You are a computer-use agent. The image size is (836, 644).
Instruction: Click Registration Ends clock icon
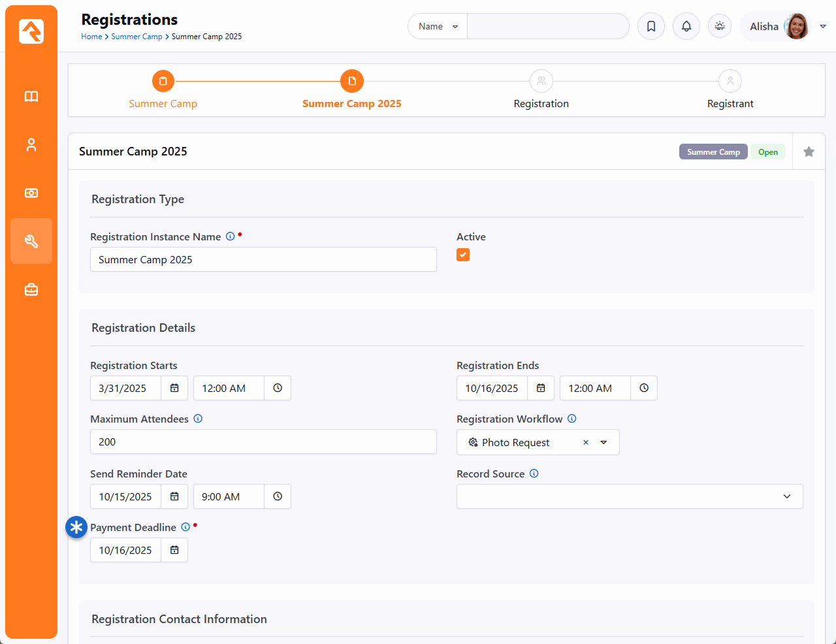[644, 388]
